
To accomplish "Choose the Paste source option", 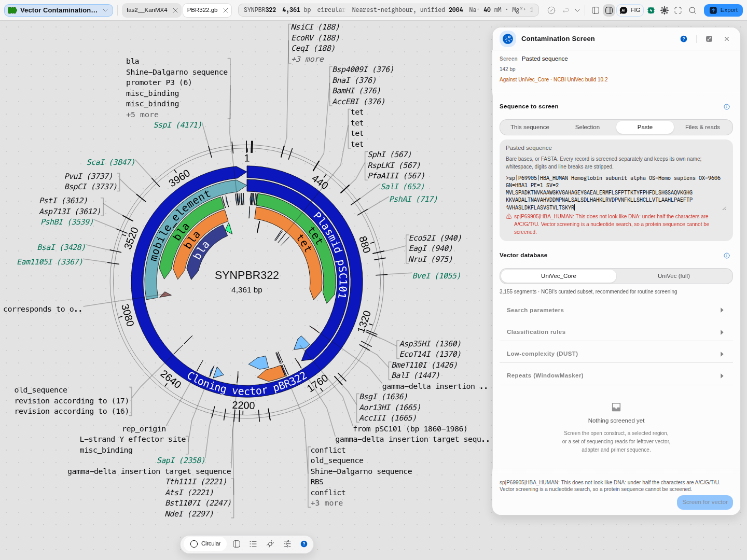I will point(645,127).
